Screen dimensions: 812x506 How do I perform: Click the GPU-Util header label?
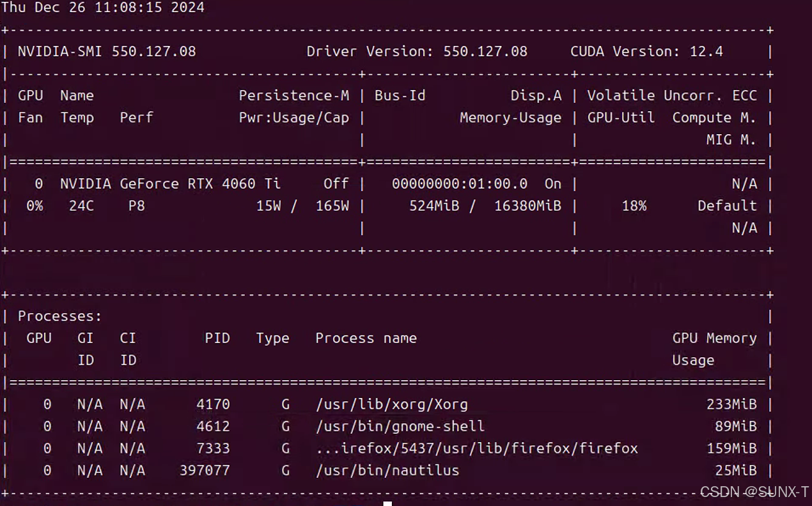click(621, 118)
